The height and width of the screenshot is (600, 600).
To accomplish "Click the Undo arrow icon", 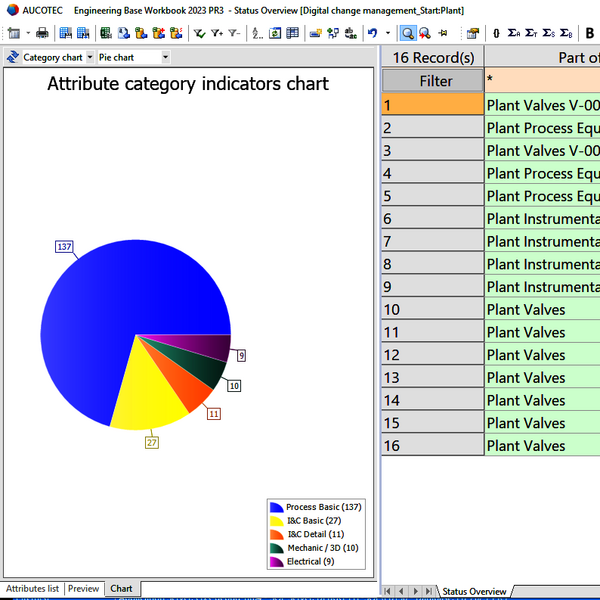I will click(x=372, y=33).
